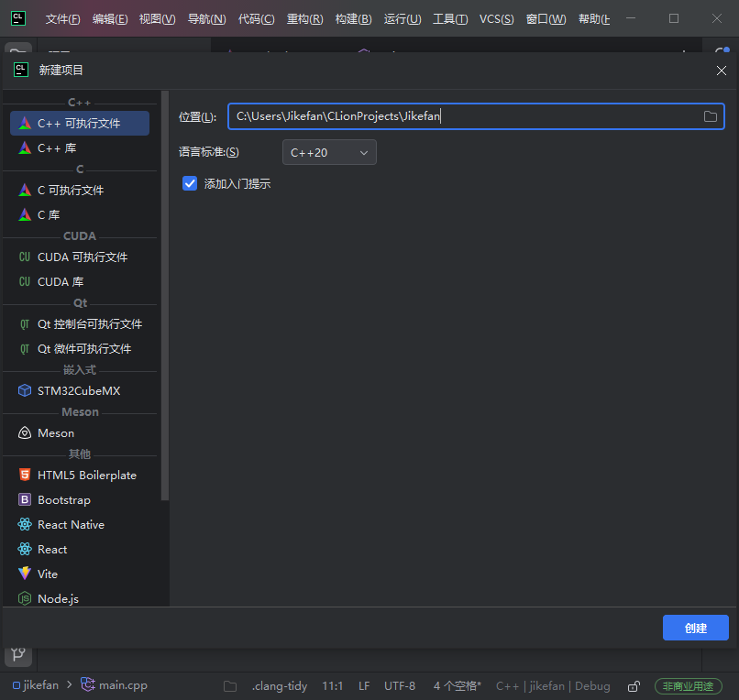Screen dimensions: 739x700
Task: Open the VCS(S) menu
Action: pos(497,19)
